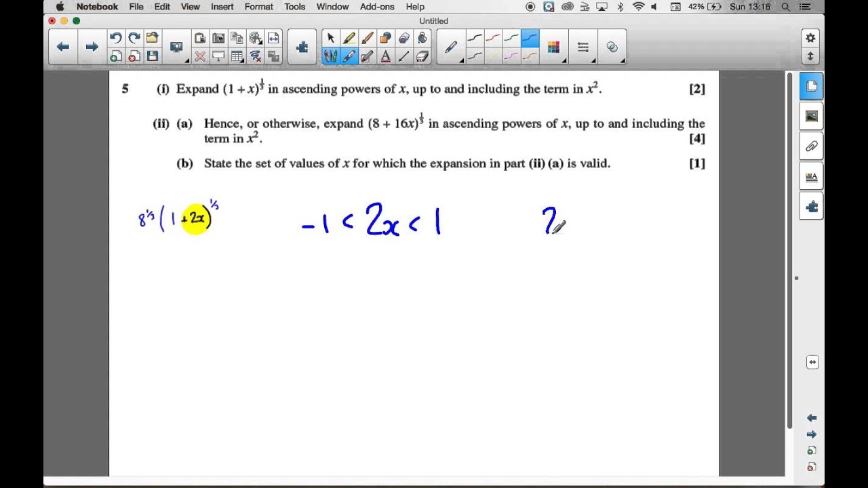Clear ink with the clear ink icon

click(x=256, y=56)
